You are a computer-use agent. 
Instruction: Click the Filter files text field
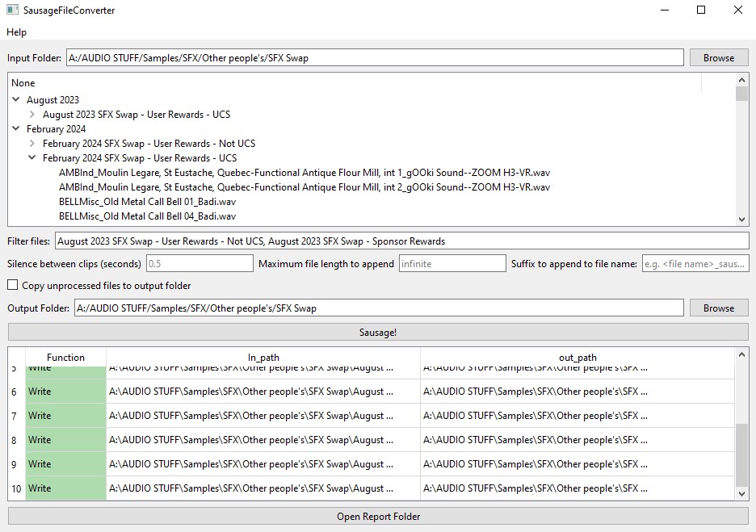(401, 241)
